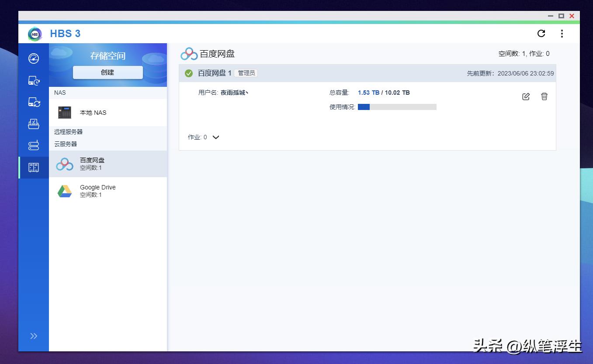The height and width of the screenshot is (364, 593).
Task: Open the Restore checklist sidebar icon
Action: [x=34, y=124]
